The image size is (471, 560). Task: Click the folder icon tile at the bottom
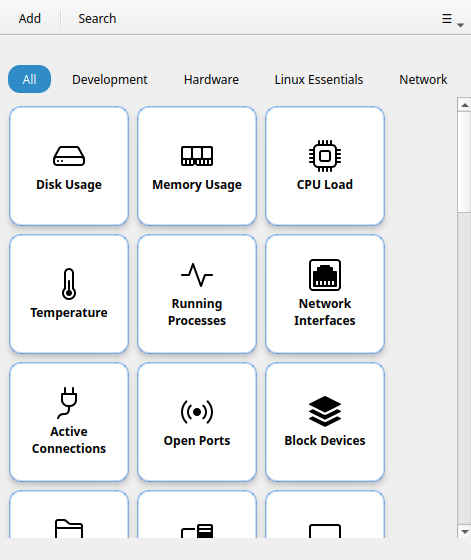pyautogui.click(x=69, y=514)
